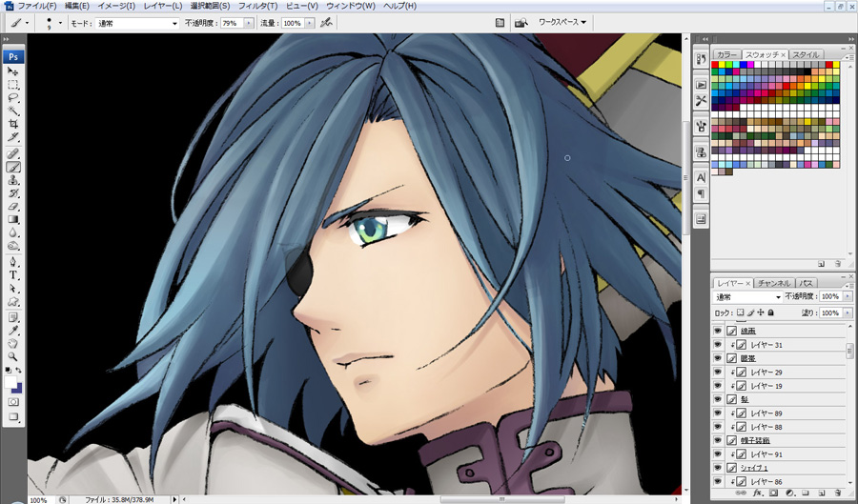This screenshot has height=504, width=858.
Task: Enable airbrush mode in options bar
Action: click(327, 22)
